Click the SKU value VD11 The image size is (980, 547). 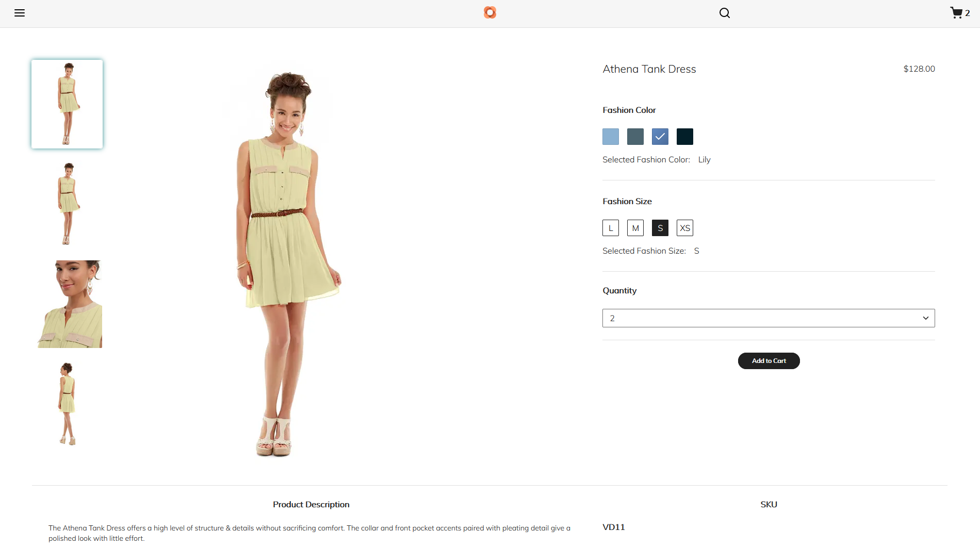pos(614,527)
